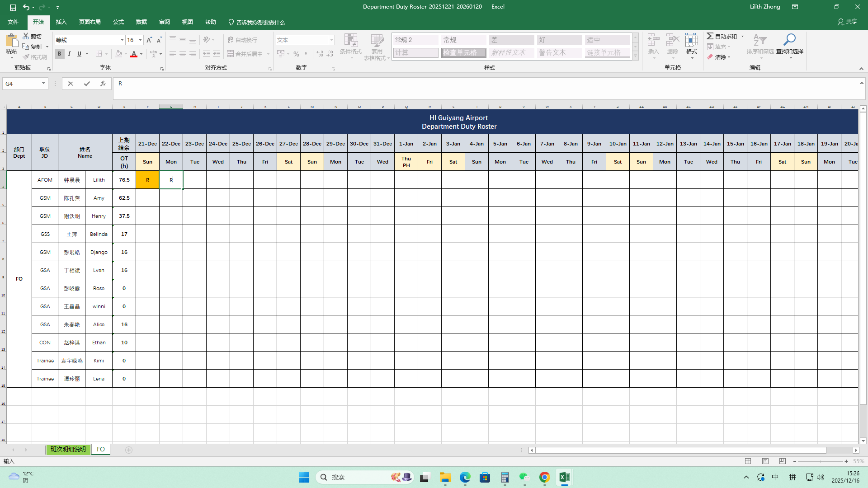
Task: Switch to Page Layout view in status bar
Action: (765, 461)
